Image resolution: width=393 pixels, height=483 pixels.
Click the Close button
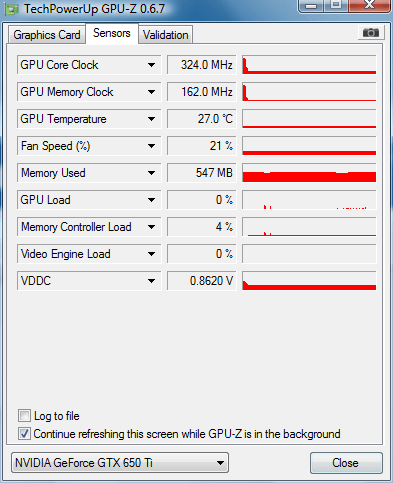click(x=346, y=463)
